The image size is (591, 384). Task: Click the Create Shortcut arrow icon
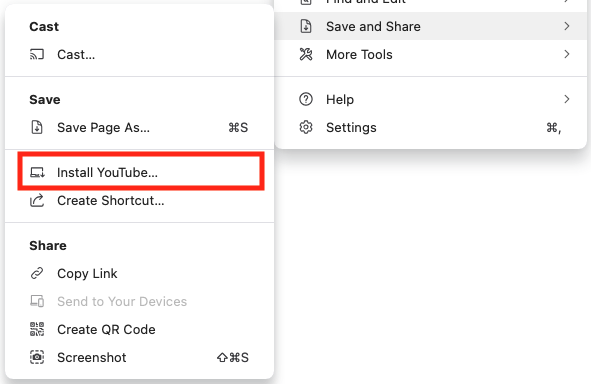coord(37,200)
